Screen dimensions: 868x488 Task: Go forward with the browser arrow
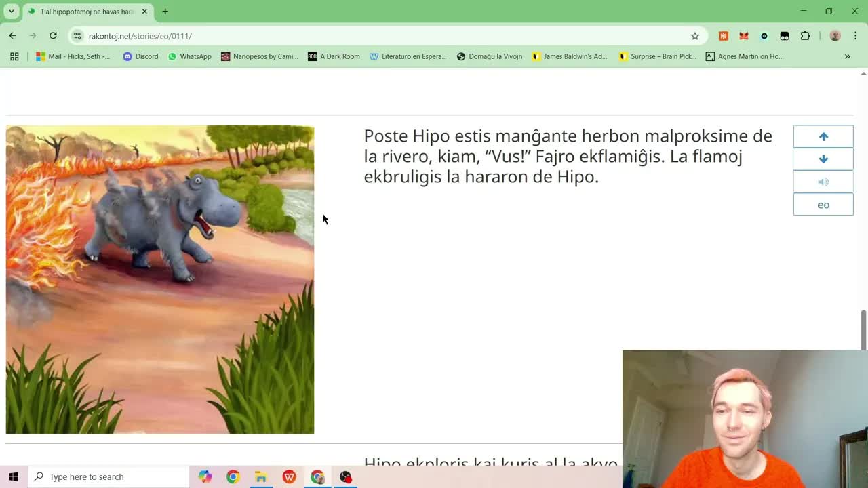click(33, 36)
